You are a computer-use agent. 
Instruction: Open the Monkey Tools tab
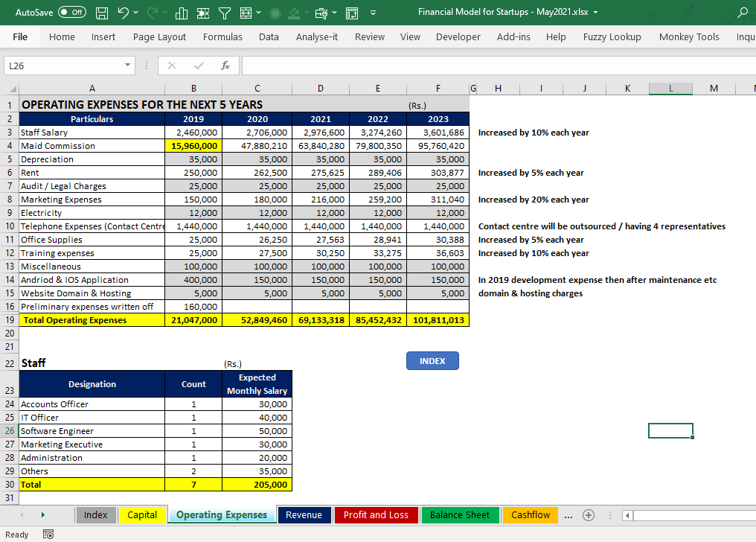[x=689, y=36]
